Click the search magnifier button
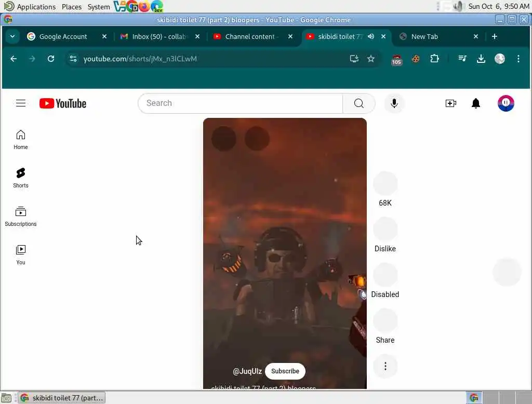Screen dimensions: 532x404 358,103
